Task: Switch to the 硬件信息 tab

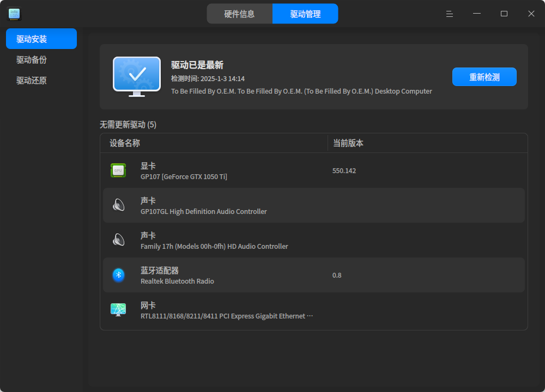Action: 239,14
